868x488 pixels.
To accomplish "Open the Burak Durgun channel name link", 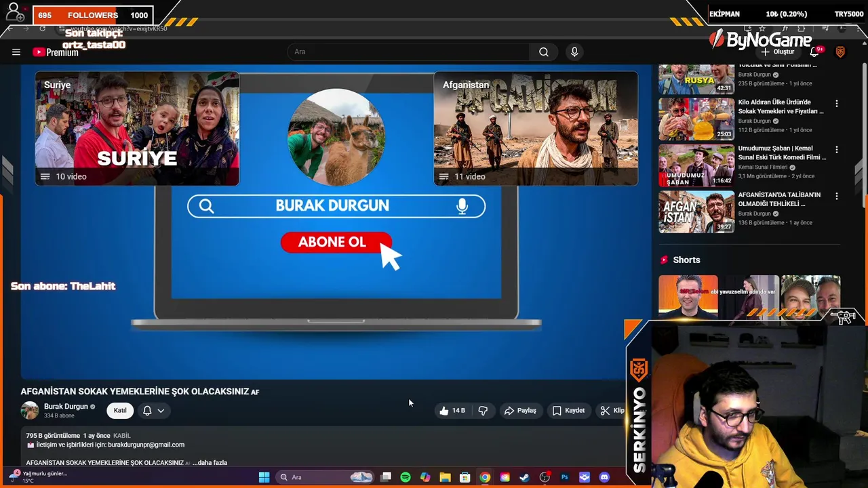I will (66, 407).
